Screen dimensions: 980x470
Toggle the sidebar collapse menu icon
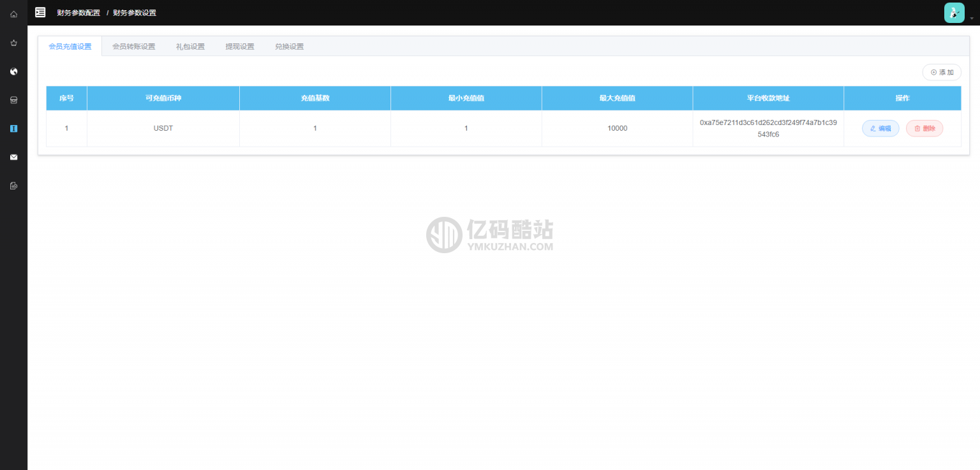(40, 12)
